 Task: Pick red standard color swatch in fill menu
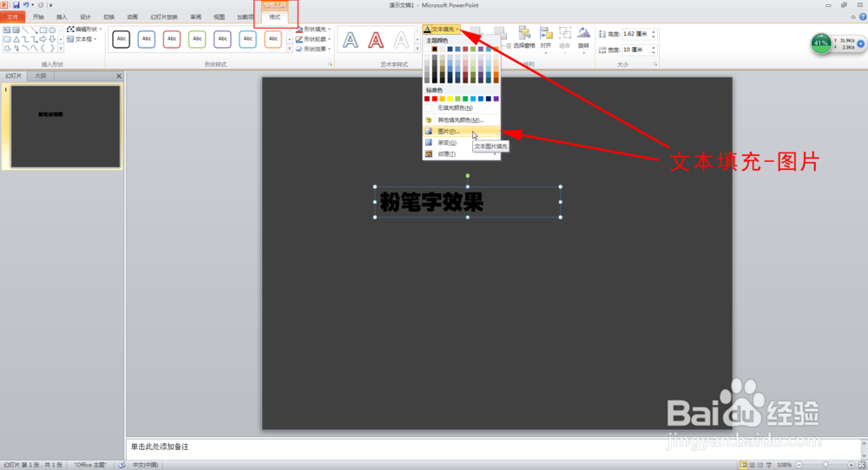[x=435, y=99]
